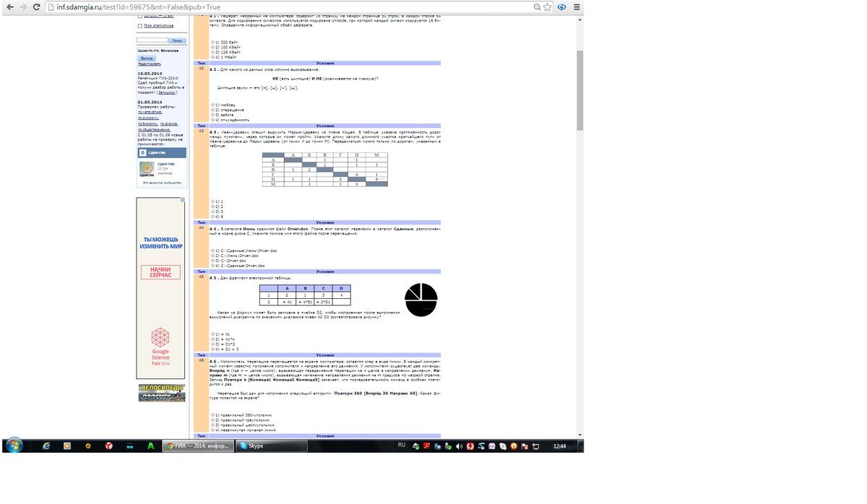Image resolution: width=867 pixels, height=504 pixels.
Task: Select the C:\Отчет.doc option
Action: pyautogui.click(x=214, y=260)
